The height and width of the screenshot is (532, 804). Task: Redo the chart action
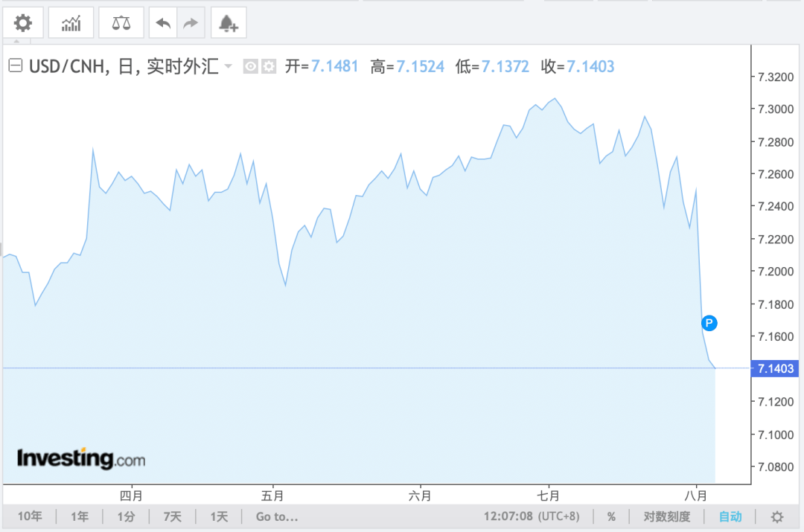tap(191, 23)
